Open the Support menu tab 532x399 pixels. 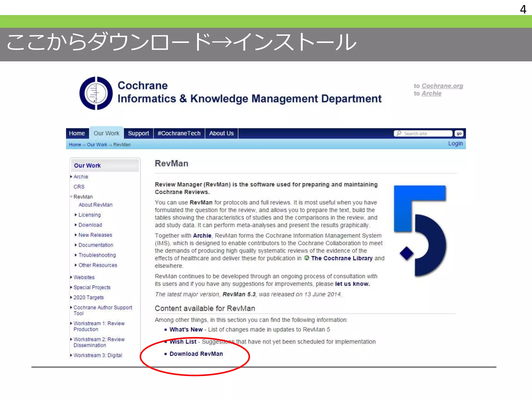tap(138, 133)
